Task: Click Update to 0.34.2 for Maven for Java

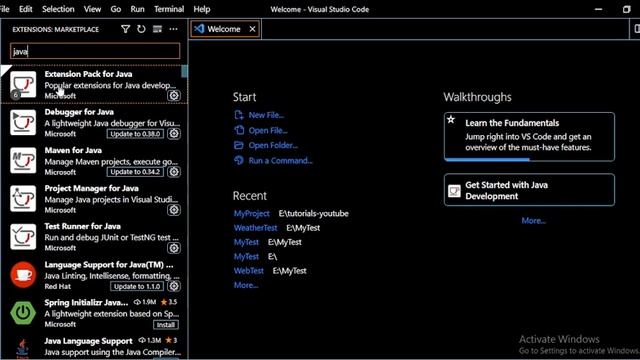Action: pos(135,172)
